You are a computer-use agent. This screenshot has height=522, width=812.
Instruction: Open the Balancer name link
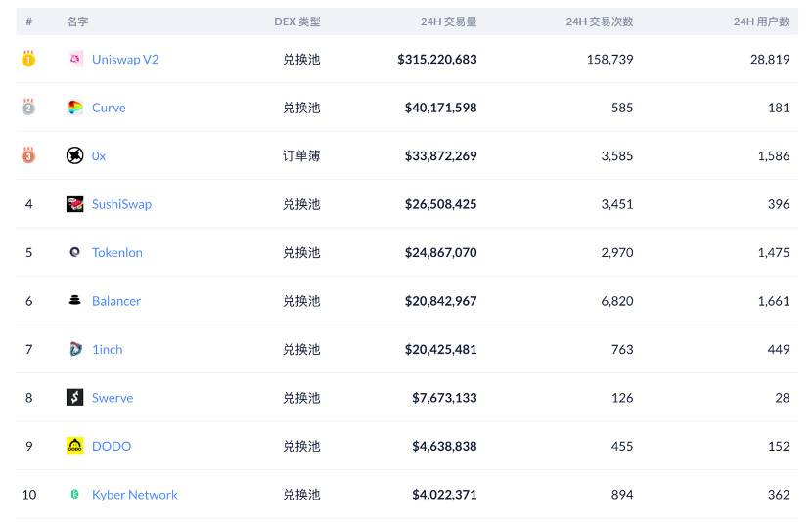click(x=116, y=301)
